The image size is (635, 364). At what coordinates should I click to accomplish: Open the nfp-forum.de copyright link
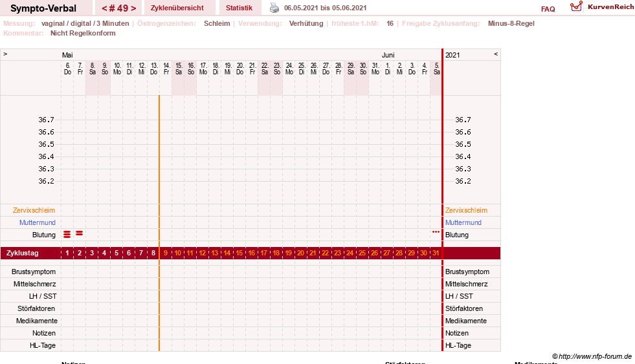click(x=592, y=356)
